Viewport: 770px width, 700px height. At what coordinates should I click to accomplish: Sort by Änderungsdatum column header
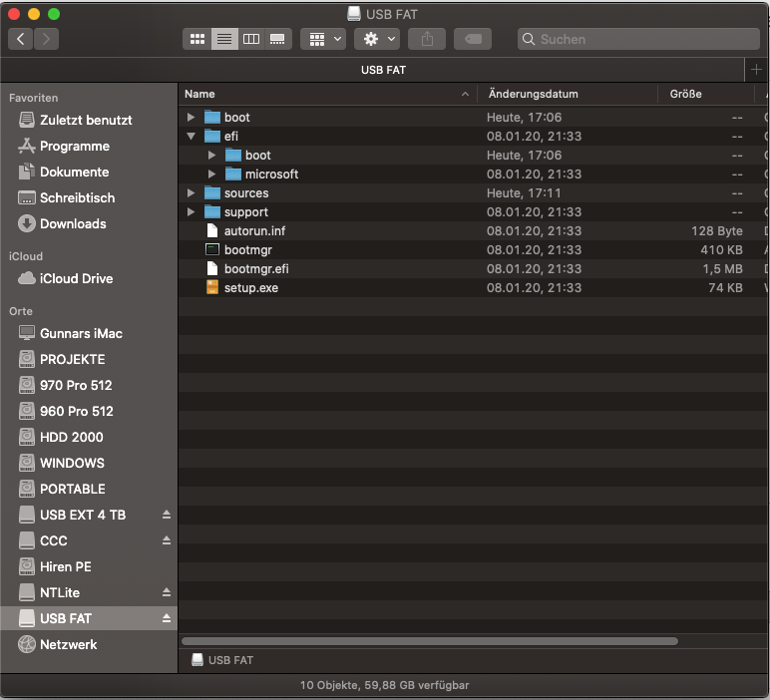pos(568,94)
